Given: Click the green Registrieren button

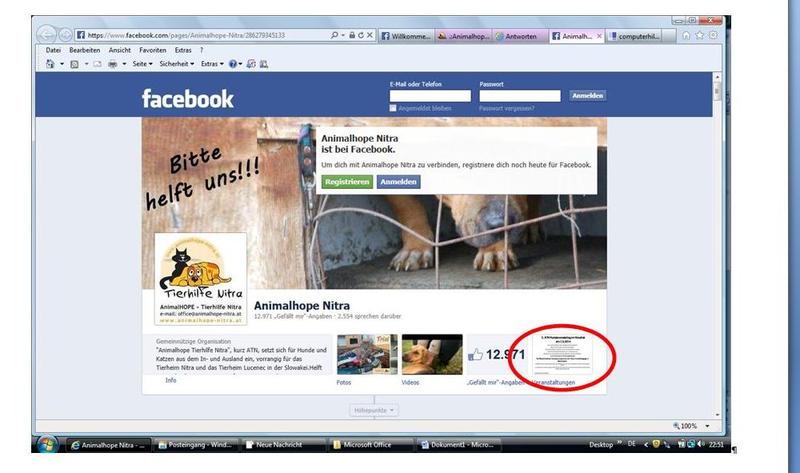Looking at the screenshot, I should (347, 182).
